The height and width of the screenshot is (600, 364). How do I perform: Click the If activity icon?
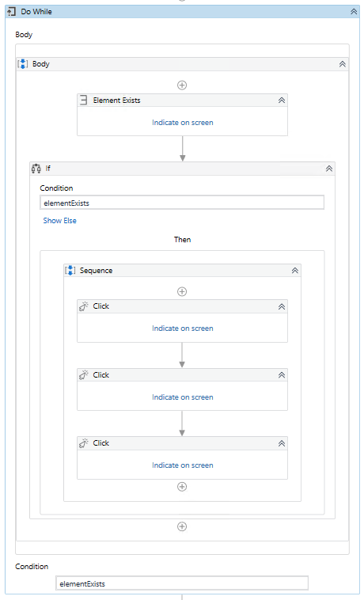[36, 169]
